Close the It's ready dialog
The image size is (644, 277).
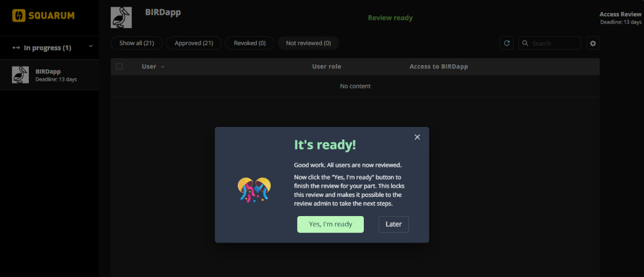pos(417,137)
